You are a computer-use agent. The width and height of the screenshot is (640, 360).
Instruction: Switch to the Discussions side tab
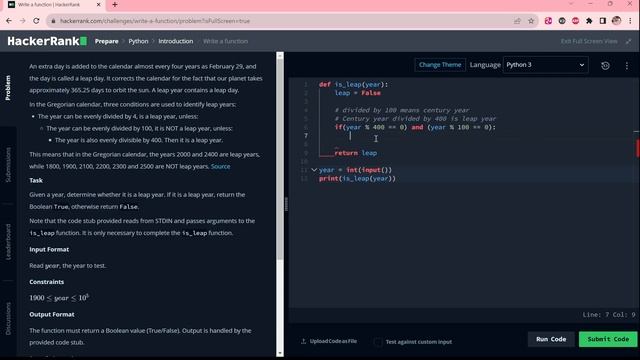pyautogui.click(x=8, y=318)
